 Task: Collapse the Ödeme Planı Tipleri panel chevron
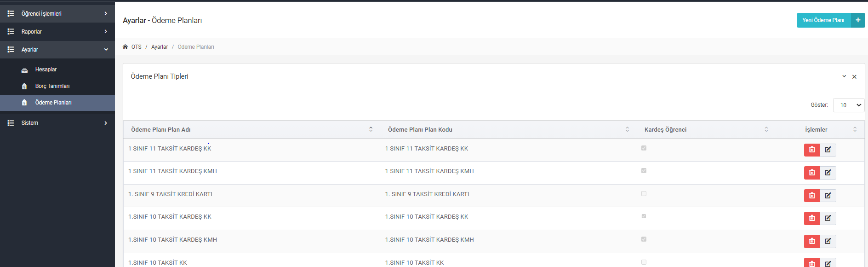pos(844,76)
